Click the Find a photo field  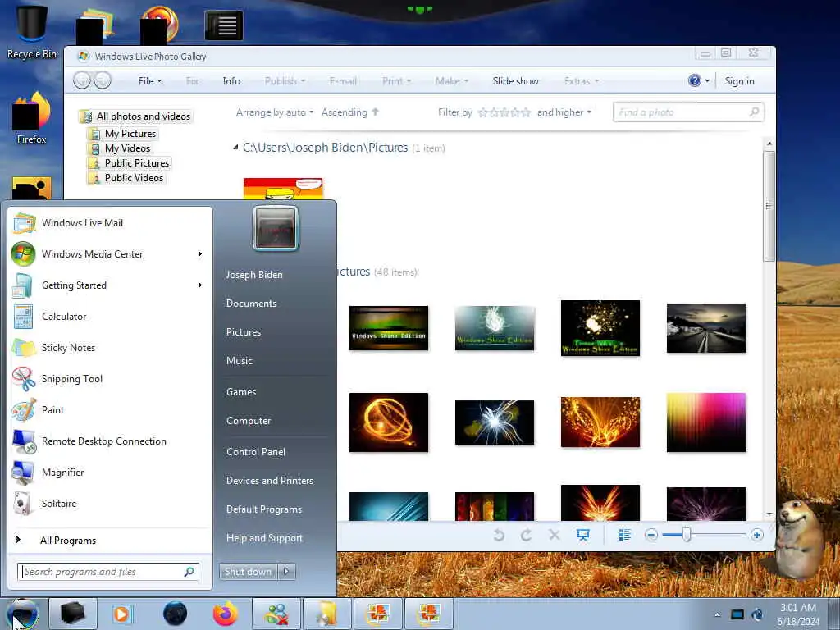688,112
